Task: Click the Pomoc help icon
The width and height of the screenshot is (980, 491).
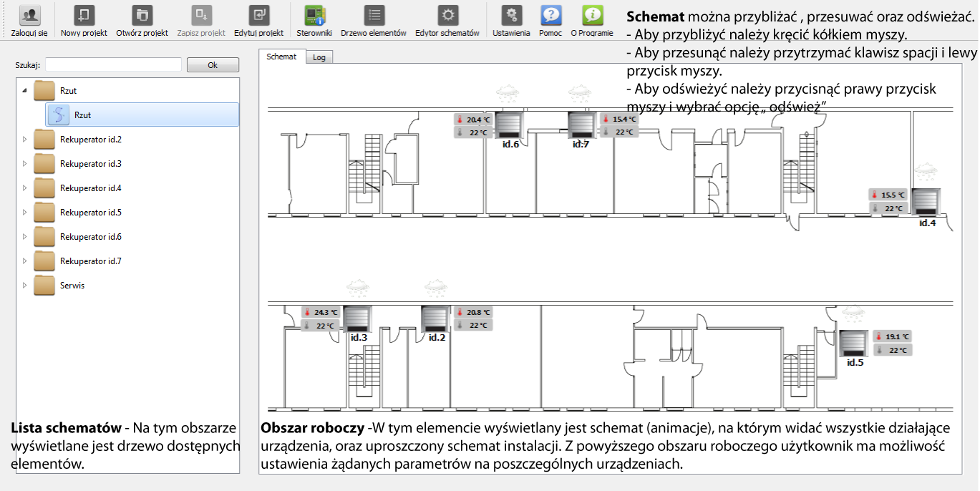Action: click(x=550, y=15)
